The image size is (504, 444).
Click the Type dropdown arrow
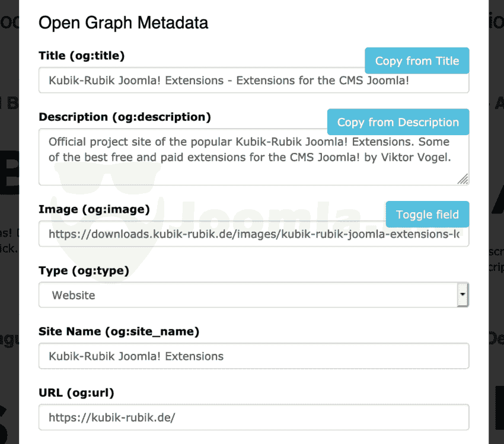click(x=463, y=295)
